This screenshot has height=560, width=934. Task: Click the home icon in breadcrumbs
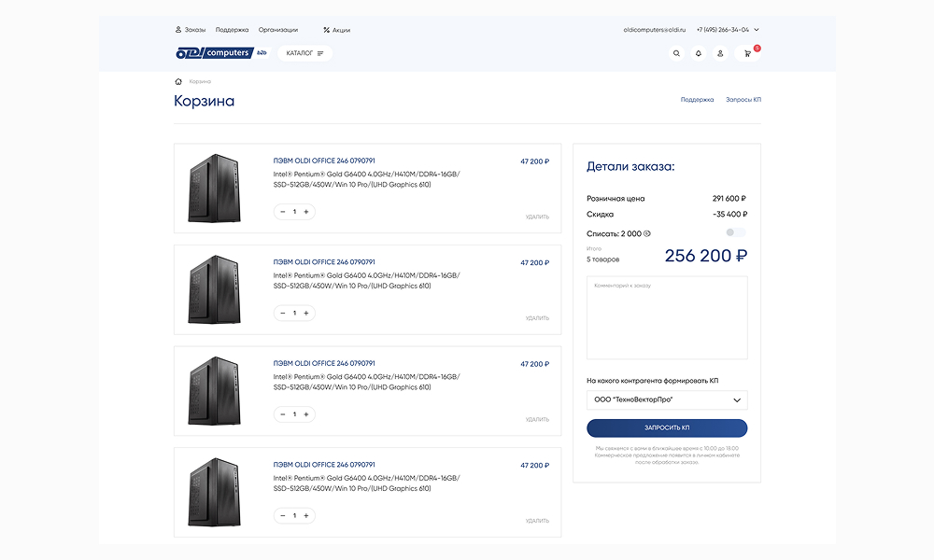click(178, 81)
